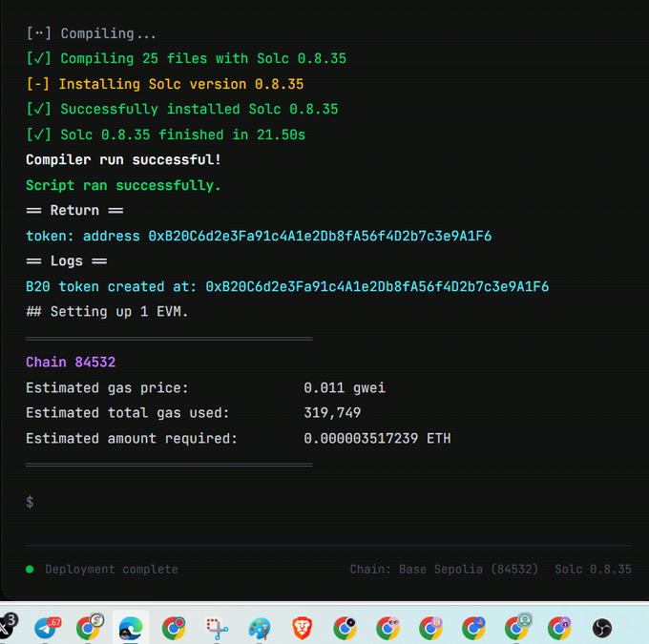Click the '== Logs ==' section header

pos(66,261)
